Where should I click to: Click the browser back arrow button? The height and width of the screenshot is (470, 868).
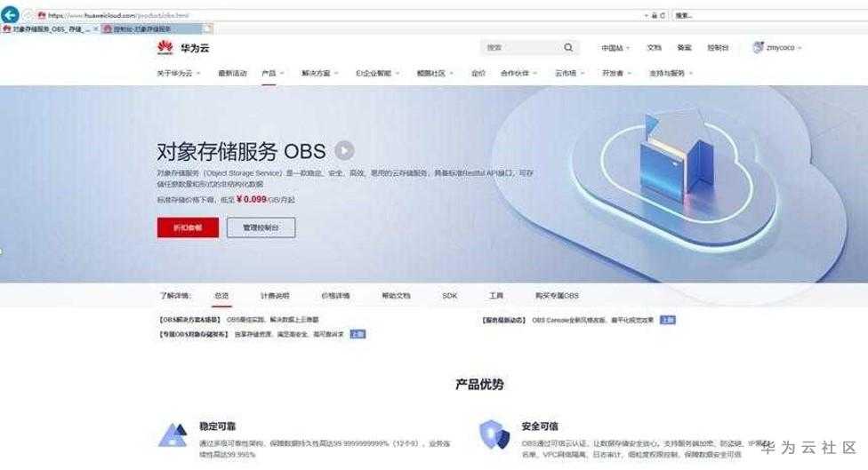pos(10,15)
